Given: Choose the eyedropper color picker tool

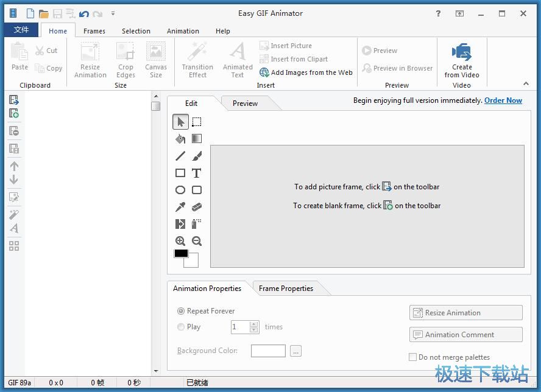Looking at the screenshot, I should tap(180, 207).
